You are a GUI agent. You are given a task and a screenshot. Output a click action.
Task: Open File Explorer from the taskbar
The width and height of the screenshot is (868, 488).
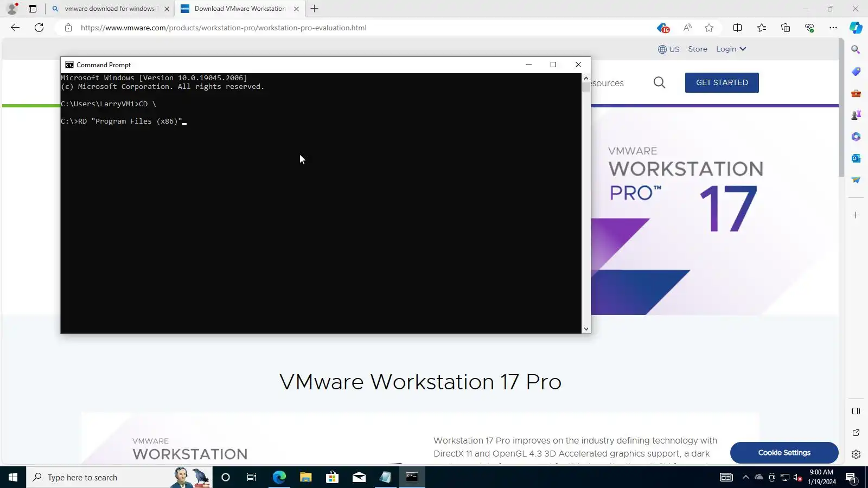tap(306, 477)
